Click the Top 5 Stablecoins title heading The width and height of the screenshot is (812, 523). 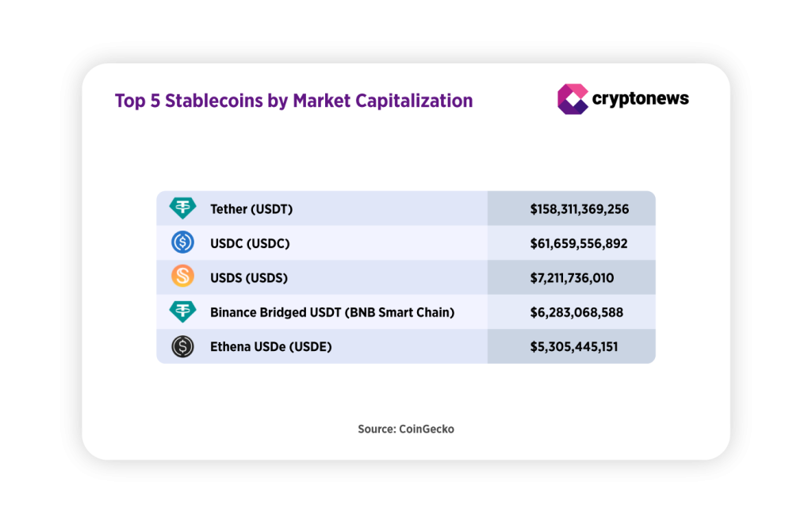pos(293,101)
